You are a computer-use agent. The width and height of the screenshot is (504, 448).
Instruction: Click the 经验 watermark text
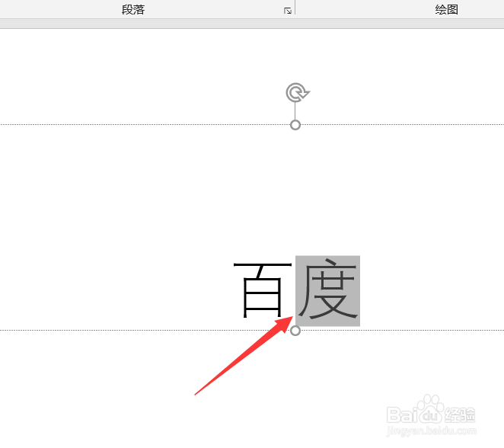(460, 415)
